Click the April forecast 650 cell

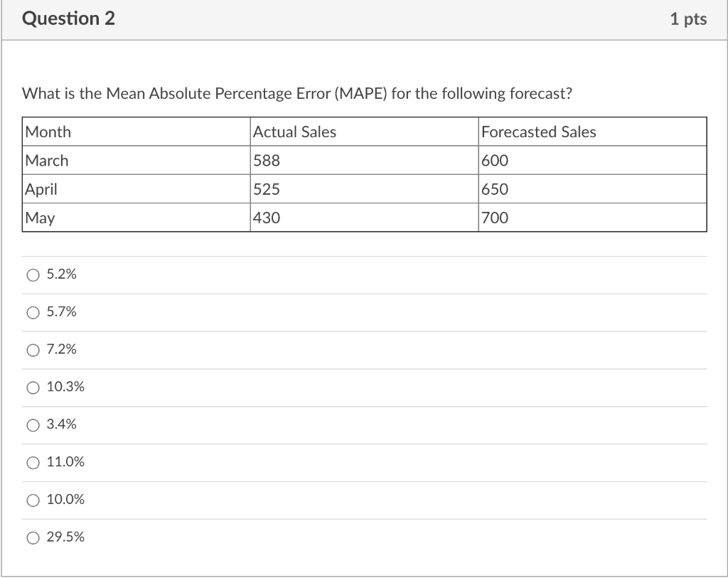(495, 189)
